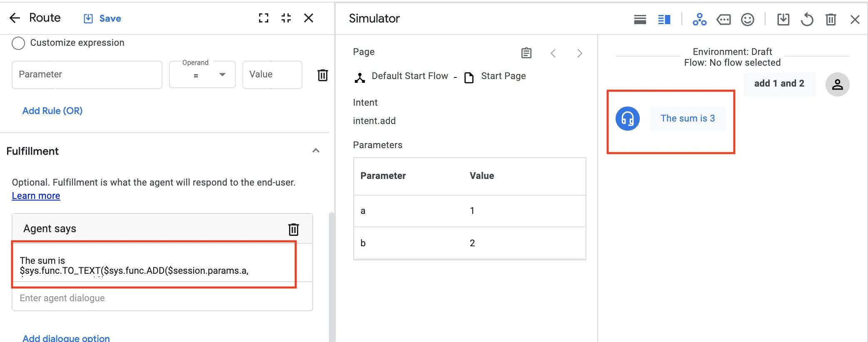
Task: Collapse the Fulfillment section
Action: (x=316, y=151)
